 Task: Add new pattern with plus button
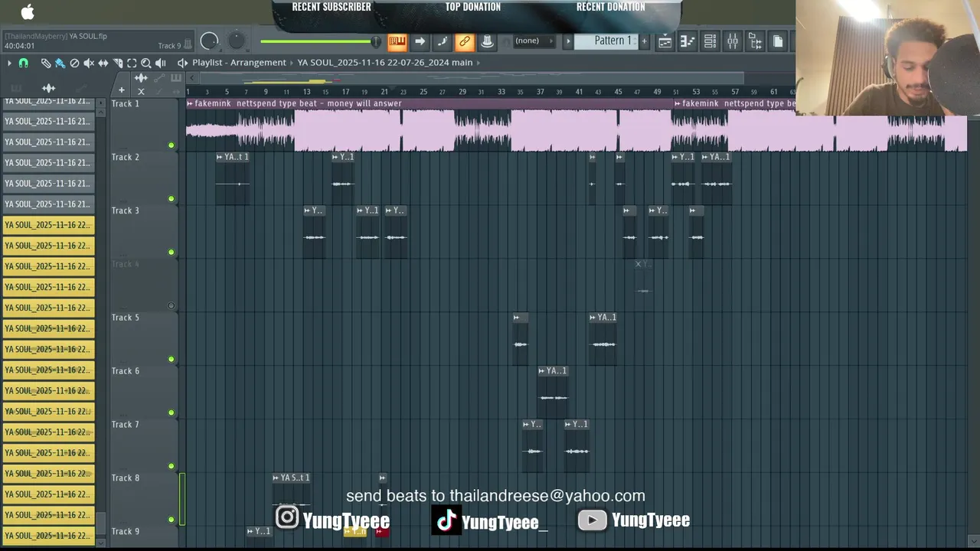click(644, 41)
